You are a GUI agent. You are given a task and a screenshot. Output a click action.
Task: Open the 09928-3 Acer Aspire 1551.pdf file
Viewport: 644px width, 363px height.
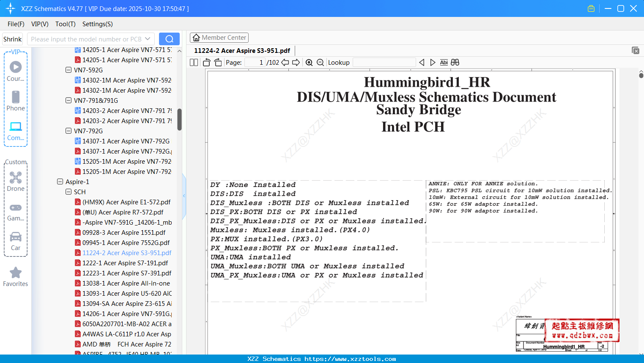coord(124,233)
